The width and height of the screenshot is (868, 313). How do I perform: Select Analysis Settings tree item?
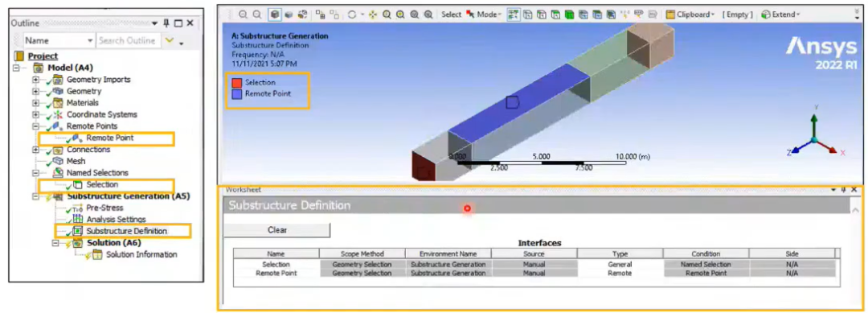pos(116,220)
